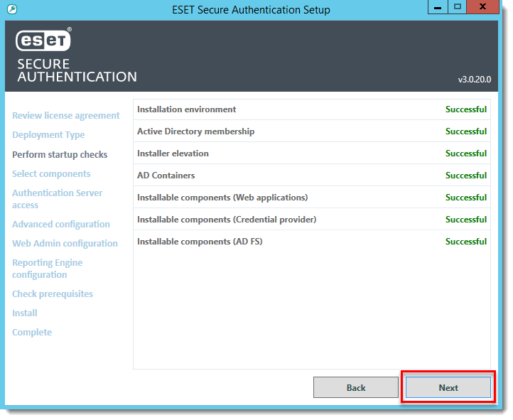Click Successful status for AD Containers
The image size is (513, 420).
coord(466,176)
